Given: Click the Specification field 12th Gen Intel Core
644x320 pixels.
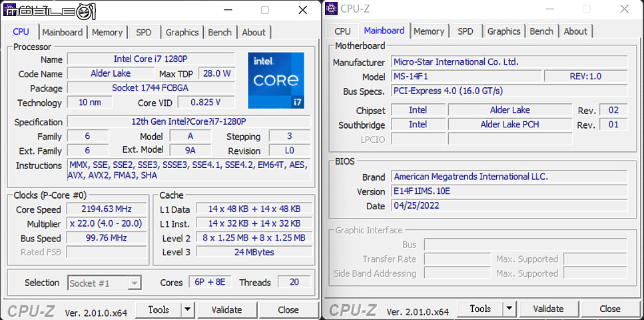Looking at the screenshot, I should click(189, 122).
